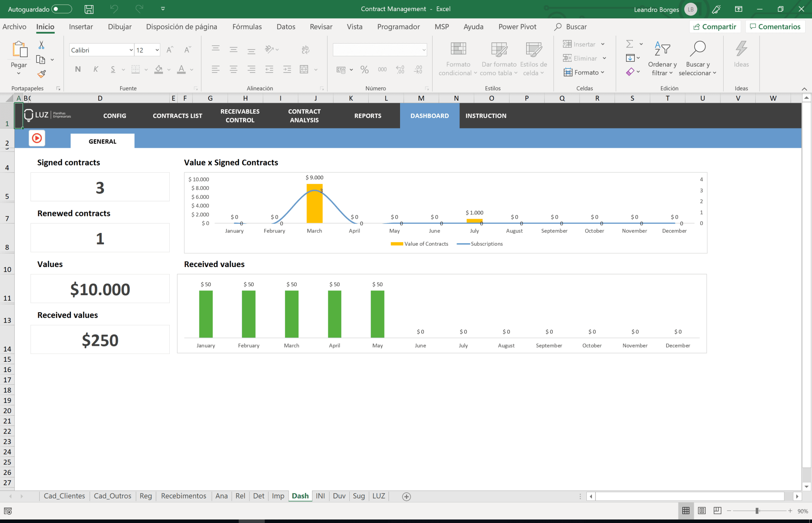Click the percent style icon
Viewport: 812px width, 523px height.
point(364,70)
